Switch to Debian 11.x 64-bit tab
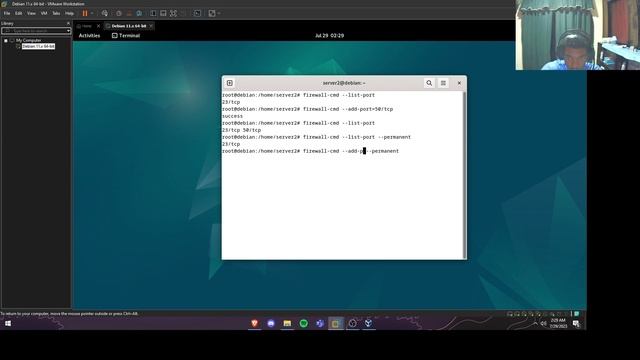 click(129, 26)
